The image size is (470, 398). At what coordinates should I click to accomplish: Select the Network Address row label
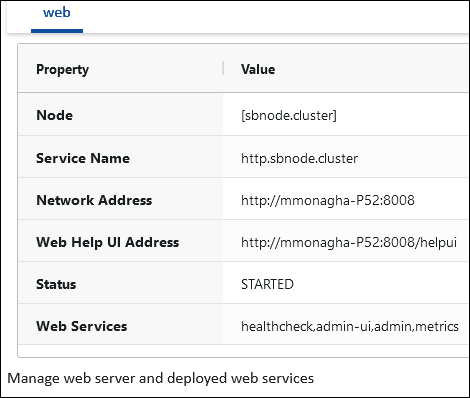tap(94, 200)
